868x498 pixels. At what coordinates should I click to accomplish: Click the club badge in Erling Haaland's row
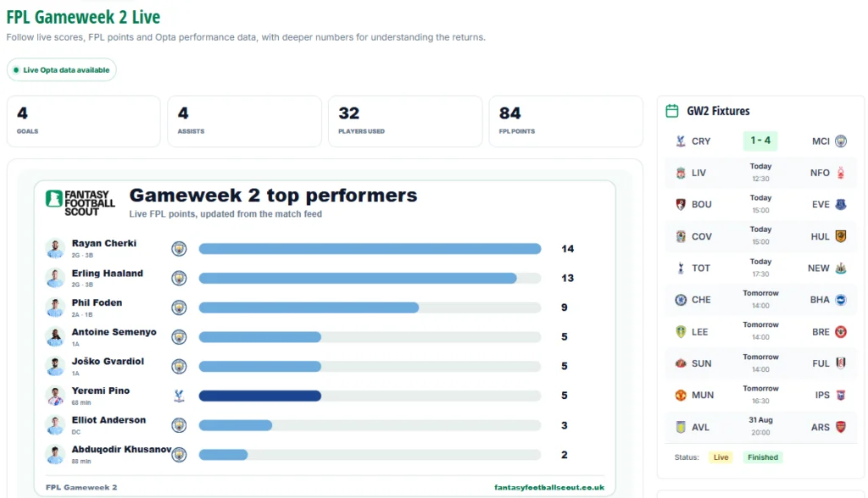(x=179, y=278)
